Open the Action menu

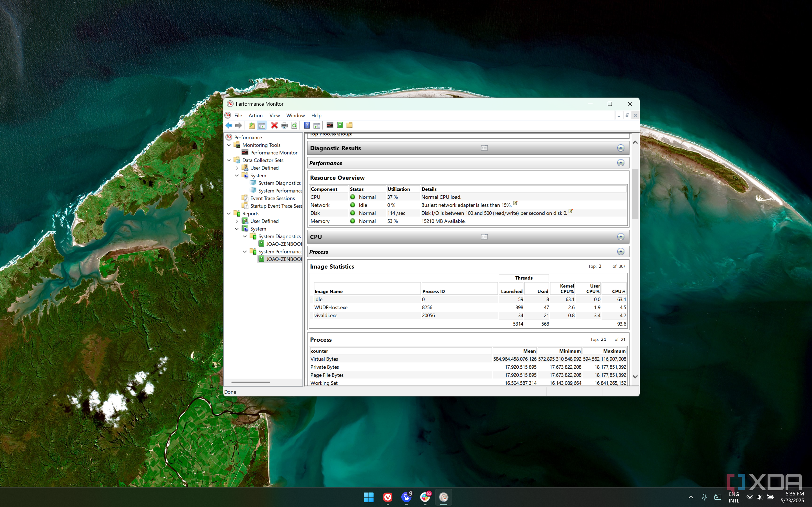255,115
